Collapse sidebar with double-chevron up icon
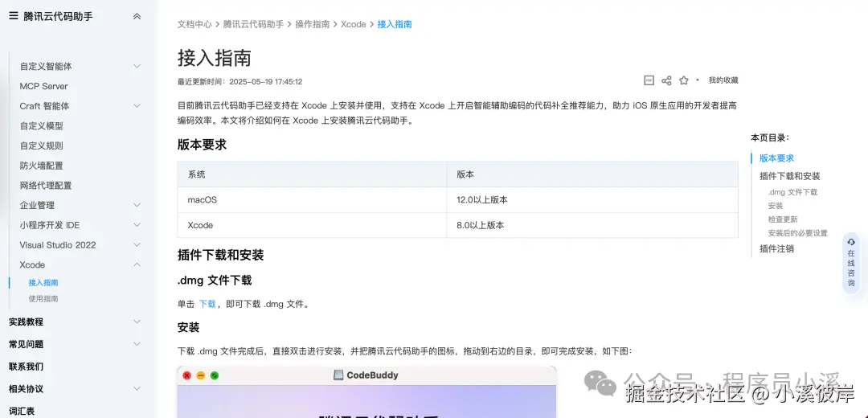The height and width of the screenshot is (418, 868). 137,17
